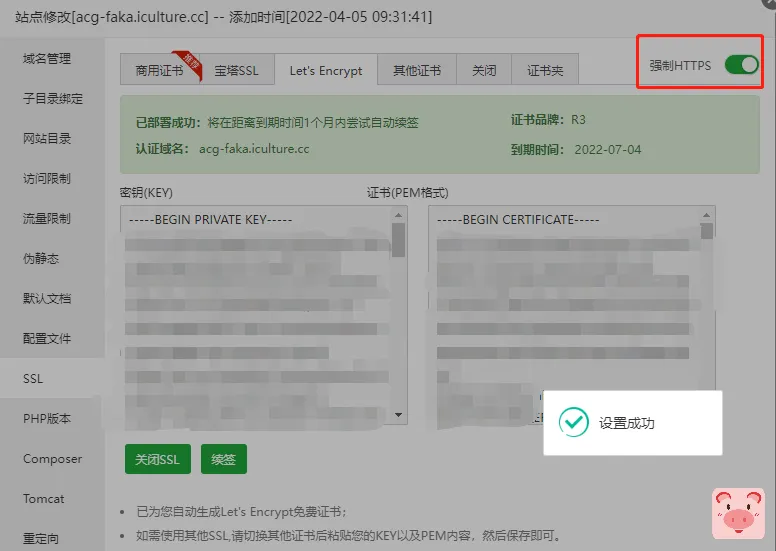
Task: Click the 站点修改 dialog title
Action: point(223,17)
